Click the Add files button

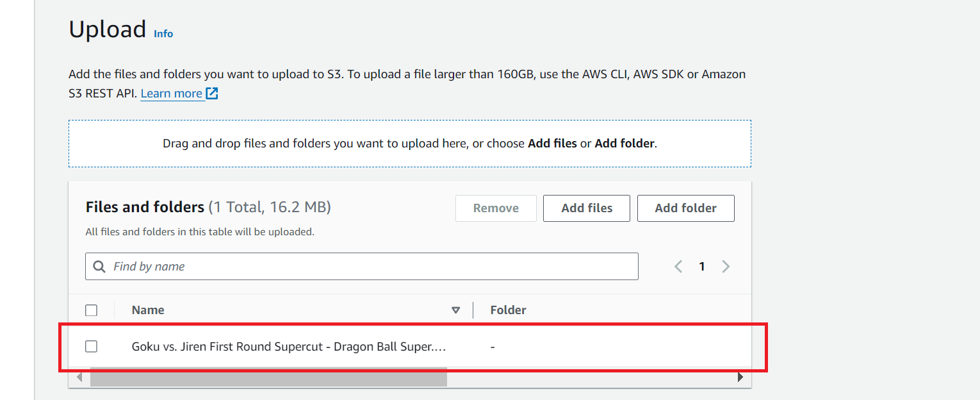pos(587,208)
